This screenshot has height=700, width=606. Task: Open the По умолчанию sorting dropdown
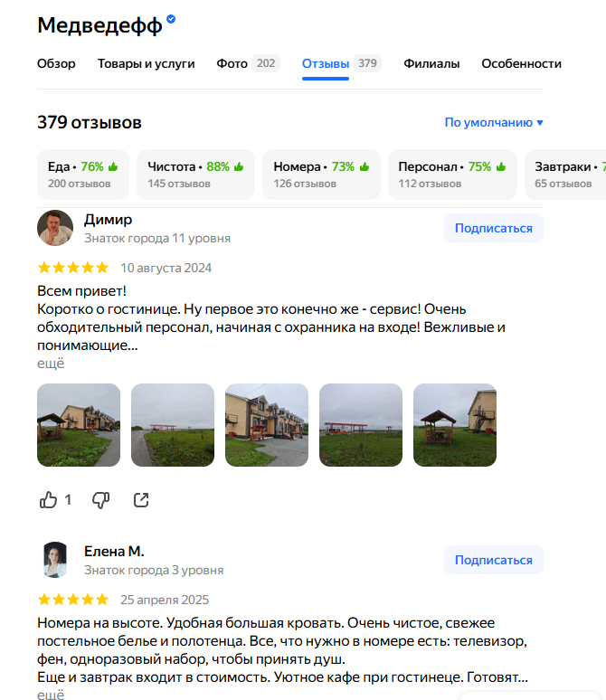[494, 122]
